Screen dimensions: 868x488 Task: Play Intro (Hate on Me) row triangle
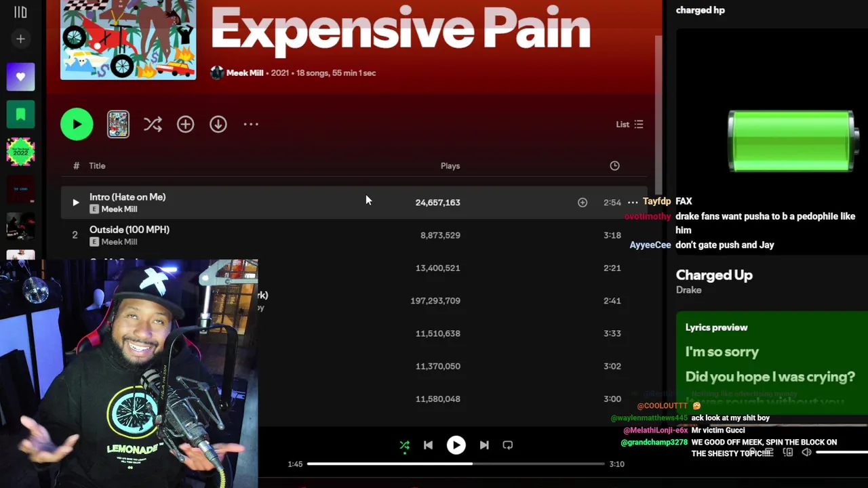pyautogui.click(x=75, y=202)
